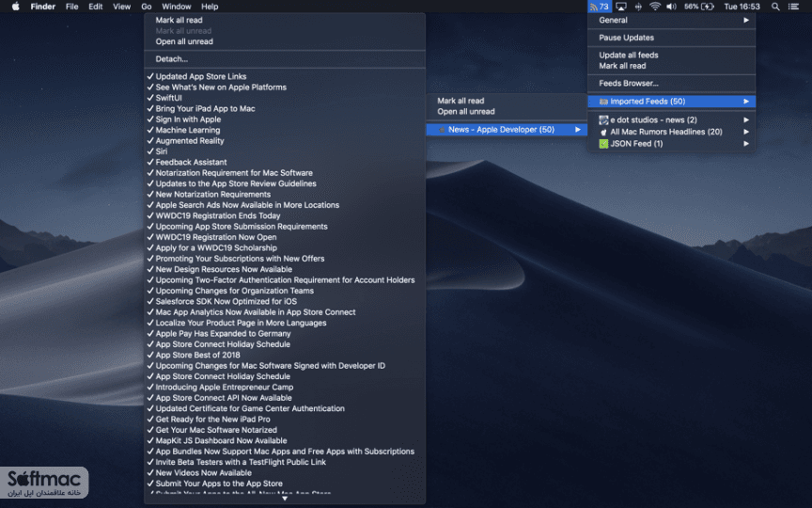Open the Go menu
This screenshot has width=812, height=508.
pos(147,7)
